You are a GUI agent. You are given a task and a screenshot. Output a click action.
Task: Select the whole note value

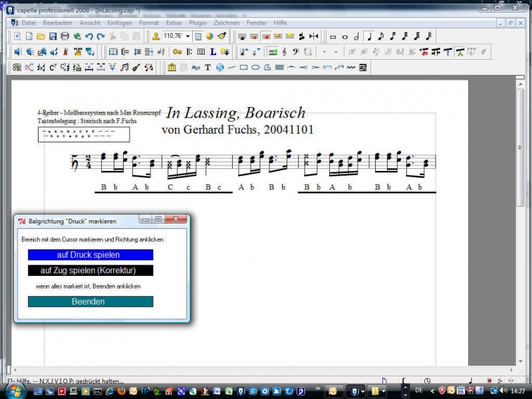coord(344,36)
